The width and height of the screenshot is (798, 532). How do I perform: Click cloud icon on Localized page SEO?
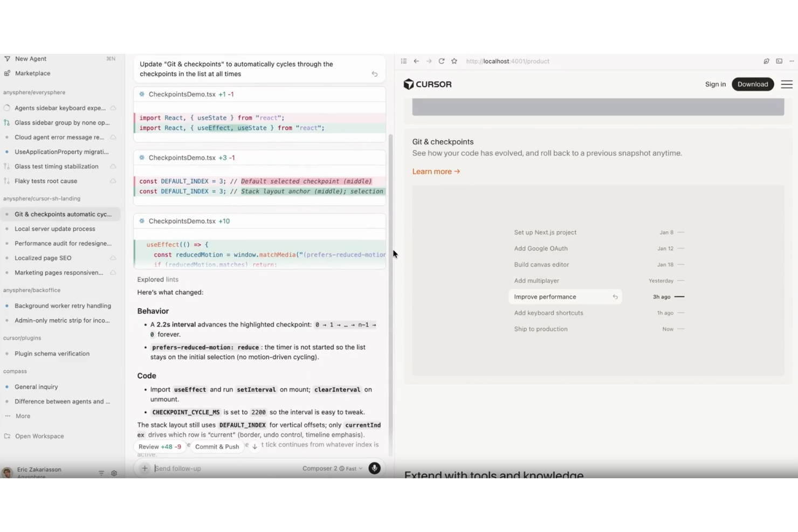(113, 258)
